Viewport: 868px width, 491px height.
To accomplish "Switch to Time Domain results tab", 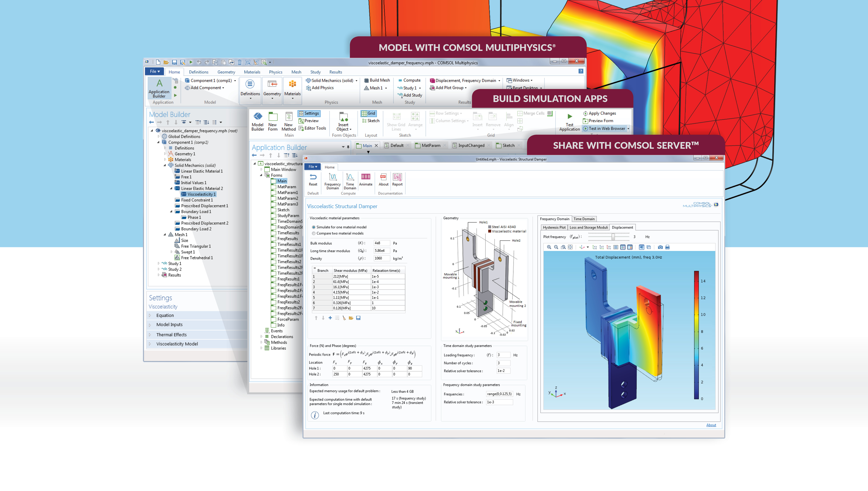I will (x=584, y=219).
